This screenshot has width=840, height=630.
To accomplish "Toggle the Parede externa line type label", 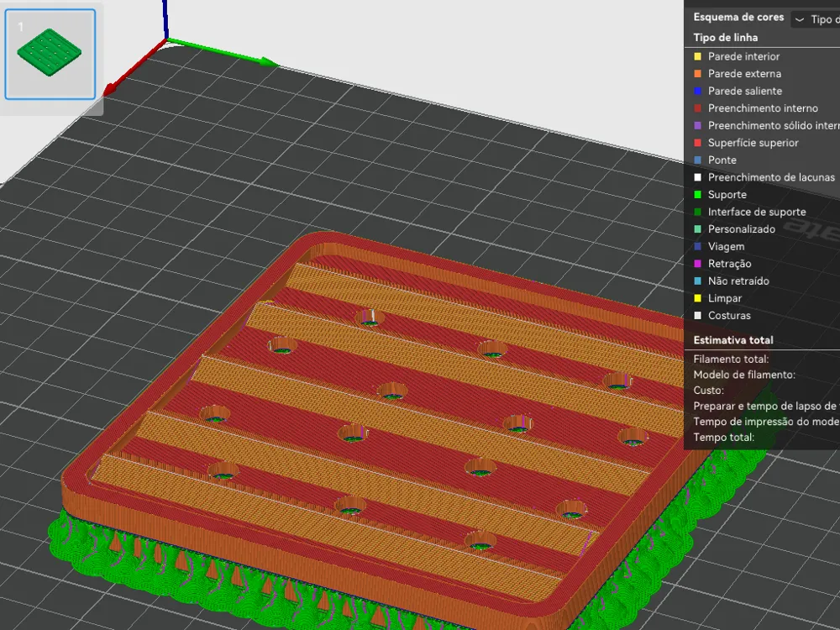I will (x=744, y=73).
